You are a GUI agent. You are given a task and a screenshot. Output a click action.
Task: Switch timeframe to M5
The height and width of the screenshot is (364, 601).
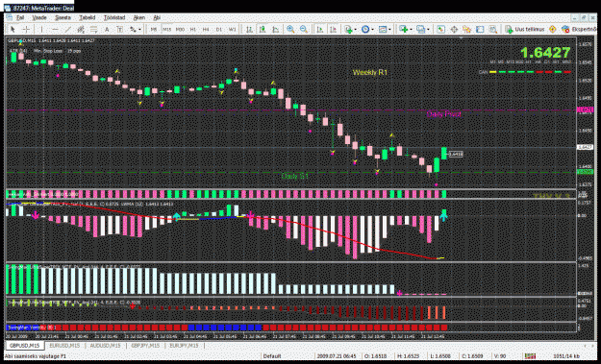(154, 29)
